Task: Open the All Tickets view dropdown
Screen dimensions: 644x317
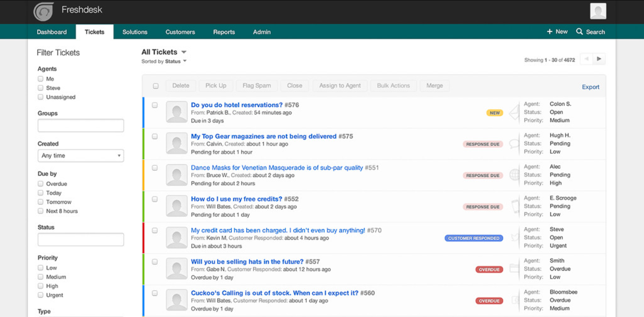Action: click(x=164, y=51)
